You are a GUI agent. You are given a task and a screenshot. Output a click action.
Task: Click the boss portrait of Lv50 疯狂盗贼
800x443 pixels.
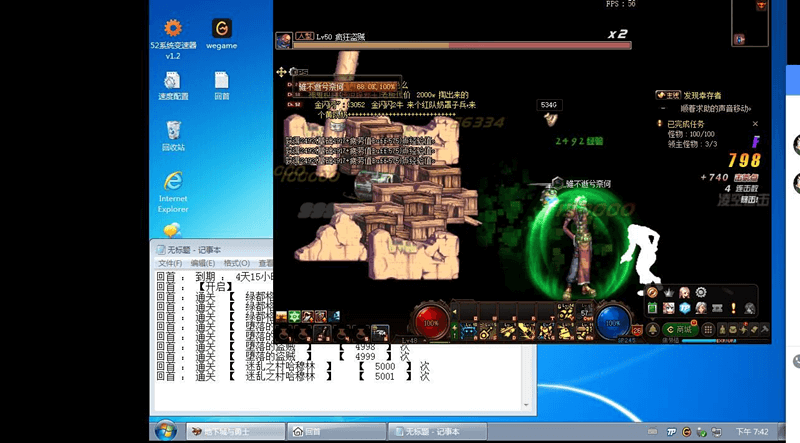pyautogui.click(x=284, y=40)
